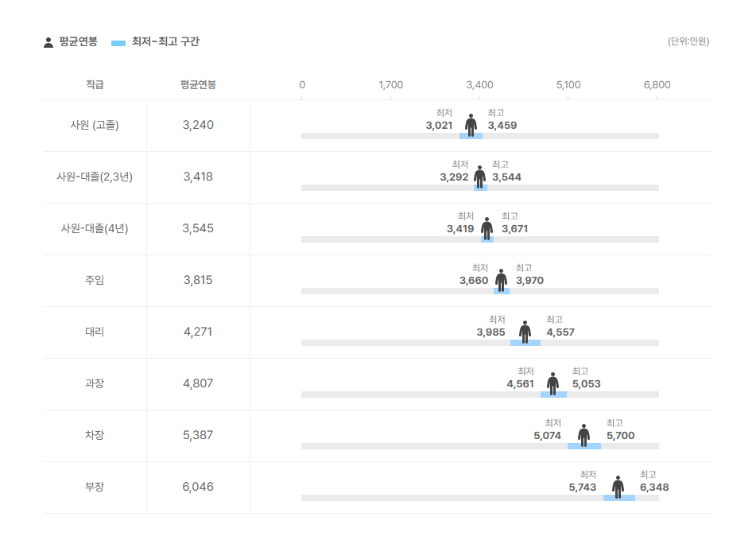The height and width of the screenshot is (552, 756).
Task: Click the person icon in the 주임 row
Action: click(501, 280)
